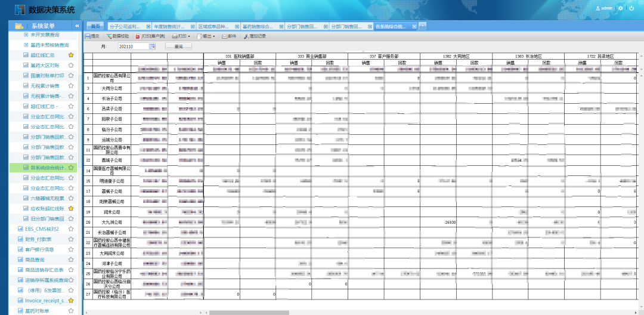Click chart icon beside 超红线汇总
The width and height of the screenshot is (644, 315).
click(26, 55)
